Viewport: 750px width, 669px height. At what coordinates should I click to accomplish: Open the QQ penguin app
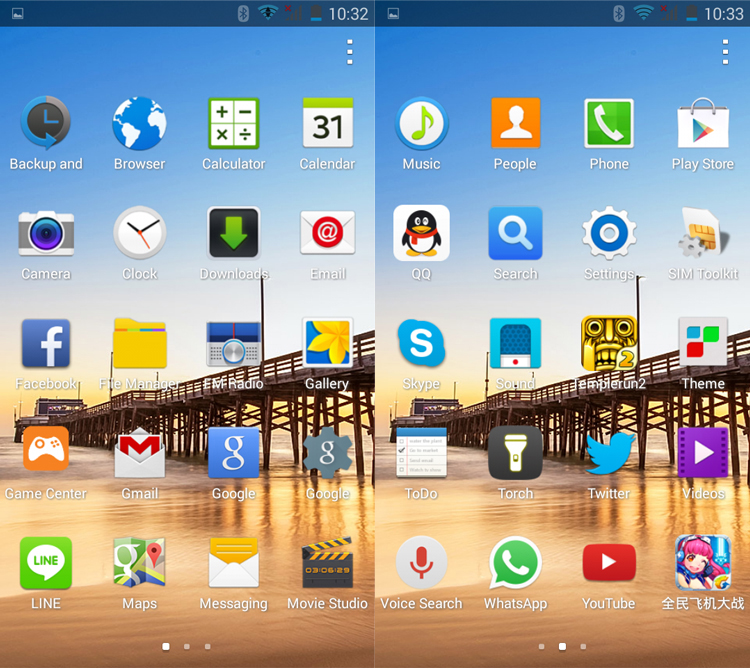[x=421, y=234]
